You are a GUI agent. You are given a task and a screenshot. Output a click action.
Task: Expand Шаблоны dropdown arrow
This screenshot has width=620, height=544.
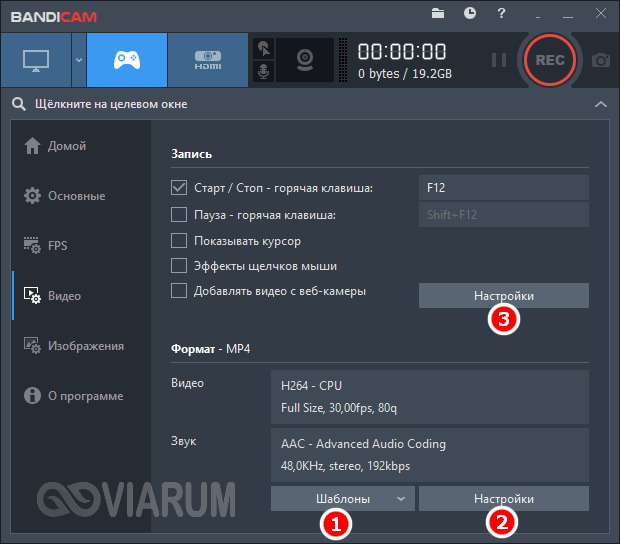[x=401, y=499]
